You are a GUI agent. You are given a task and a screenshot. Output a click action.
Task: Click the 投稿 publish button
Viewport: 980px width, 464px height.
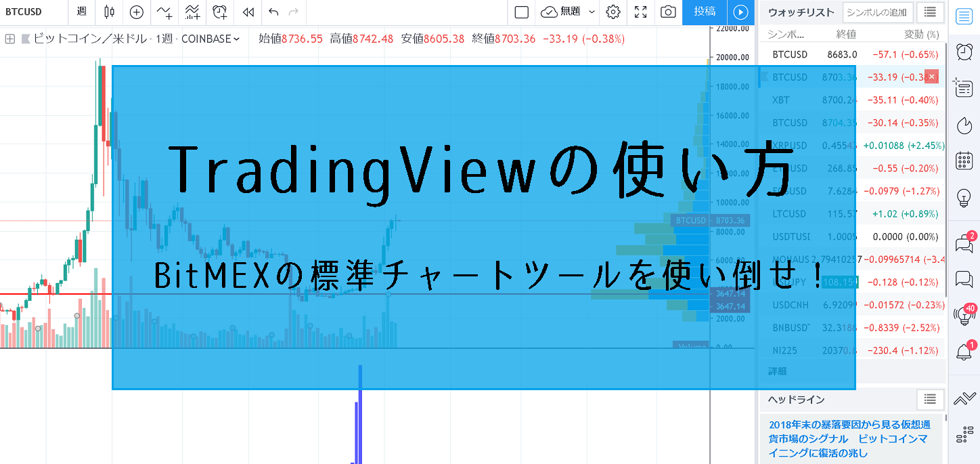[x=704, y=12]
